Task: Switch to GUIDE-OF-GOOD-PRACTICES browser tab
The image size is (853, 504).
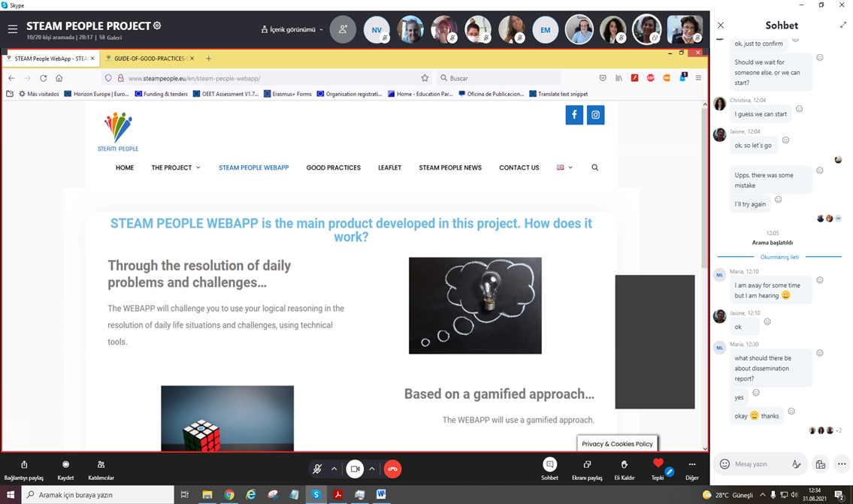Action: click(x=149, y=59)
